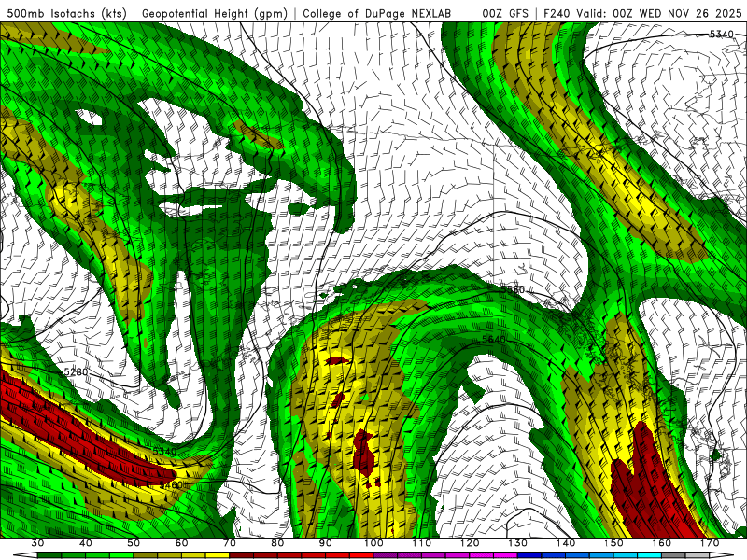The image size is (747, 560).
Task: Click the bright yellow legend swatch
Action: [x=218, y=555]
